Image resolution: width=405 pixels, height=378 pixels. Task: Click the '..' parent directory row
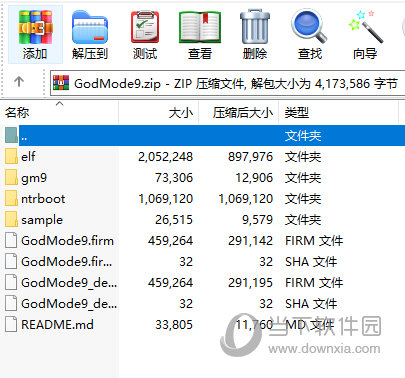click(x=202, y=135)
